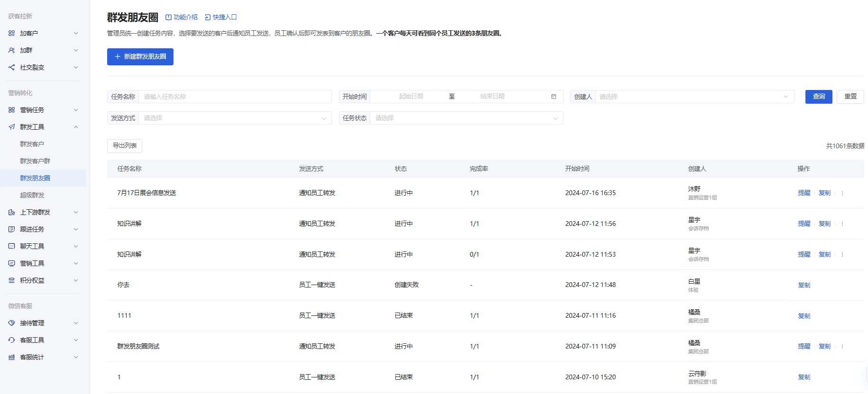Click the 积分权益 icon
Screen dimensions: 868x394
point(12,280)
